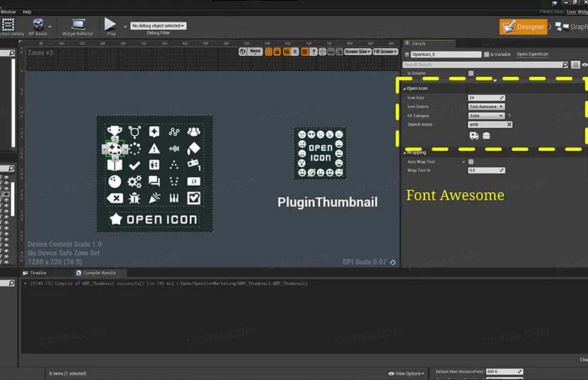Click zoom to fit icon
Viewport: 588px width, 380px height.
click(322, 51)
